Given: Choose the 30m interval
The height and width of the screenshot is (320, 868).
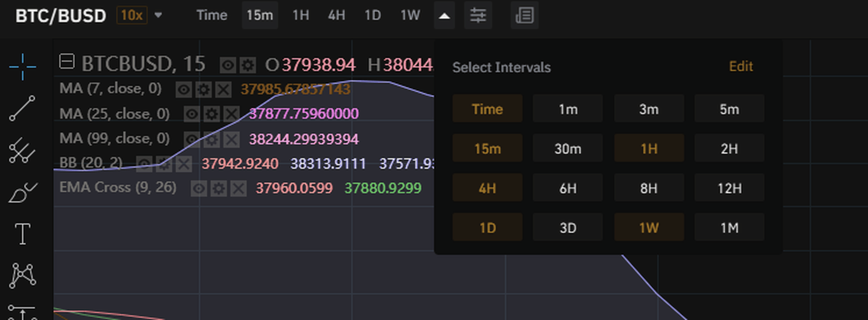Looking at the screenshot, I should (x=568, y=148).
